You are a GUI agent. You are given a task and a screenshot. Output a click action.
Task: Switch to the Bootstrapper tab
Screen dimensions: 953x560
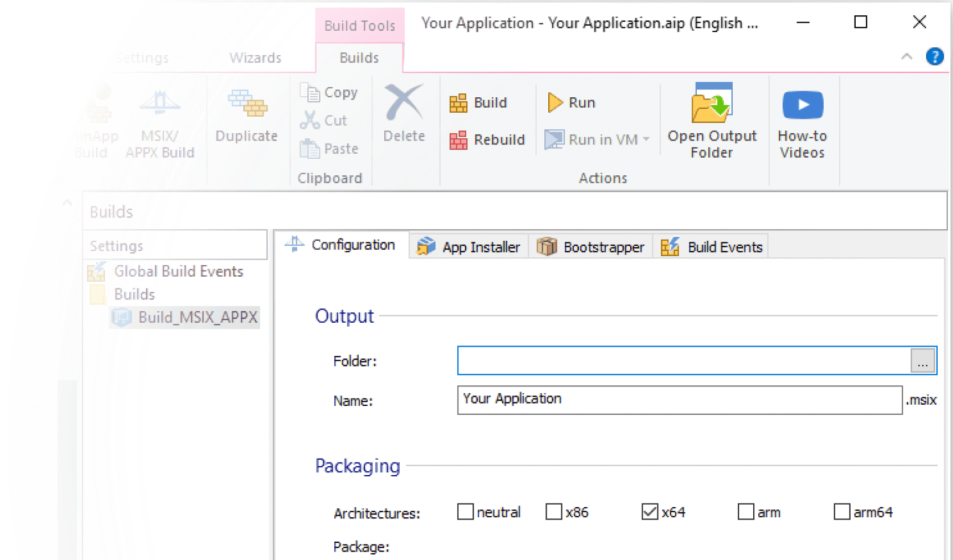(x=590, y=247)
